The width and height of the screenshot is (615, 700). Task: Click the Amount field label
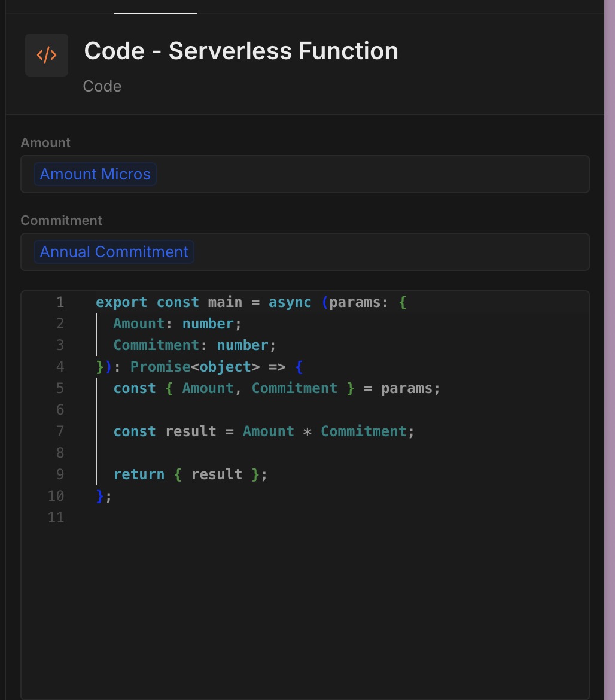tap(45, 142)
